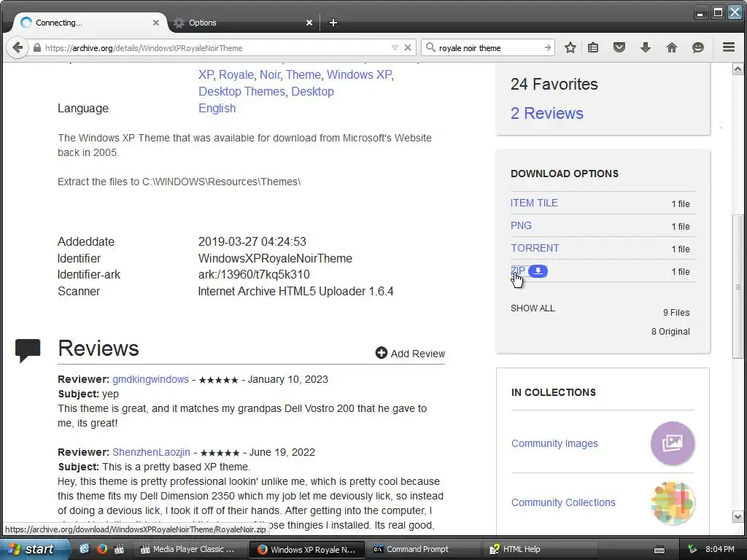Go back using the Firefox back arrow

click(x=18, y=47)
